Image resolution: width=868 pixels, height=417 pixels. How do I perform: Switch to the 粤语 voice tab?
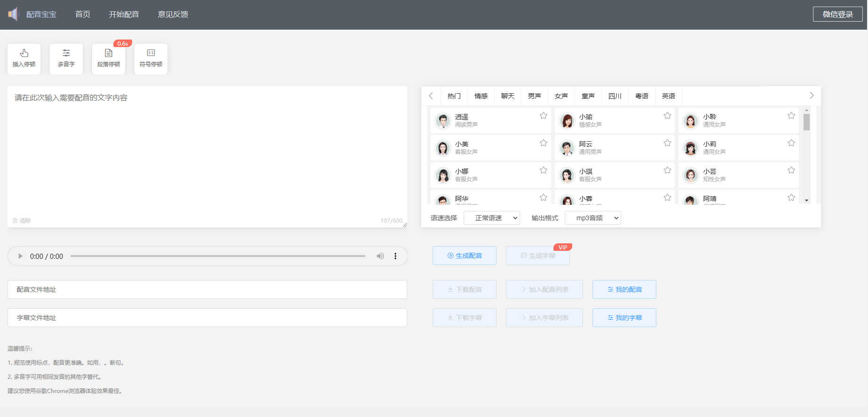click(641, 96)
